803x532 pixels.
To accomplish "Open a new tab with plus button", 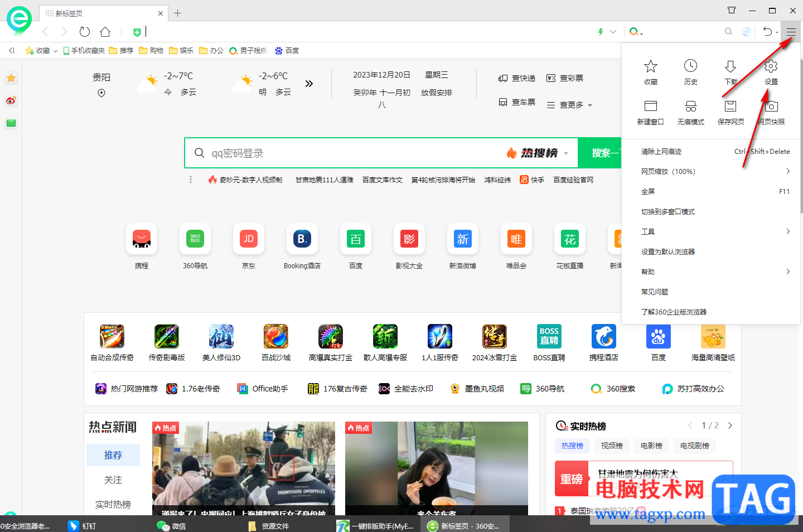I will [177, 13].
